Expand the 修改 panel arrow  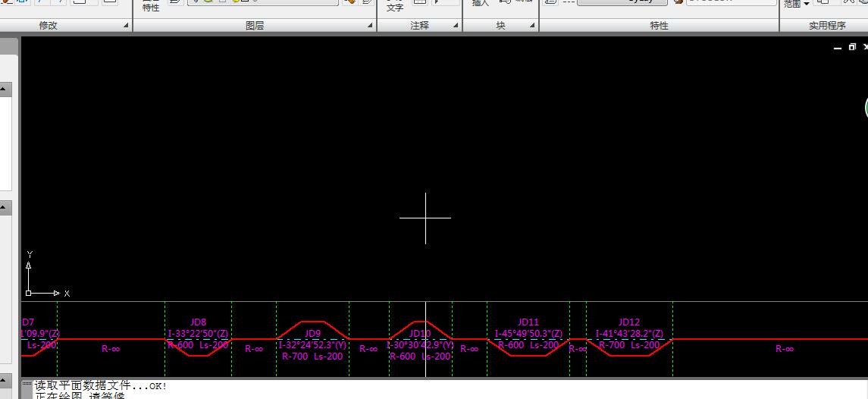pyautogui.click(x=126, y=26)
